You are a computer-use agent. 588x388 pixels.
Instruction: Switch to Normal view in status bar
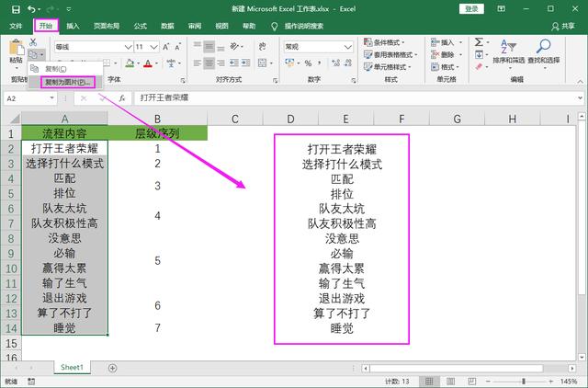tap(429, 382)
